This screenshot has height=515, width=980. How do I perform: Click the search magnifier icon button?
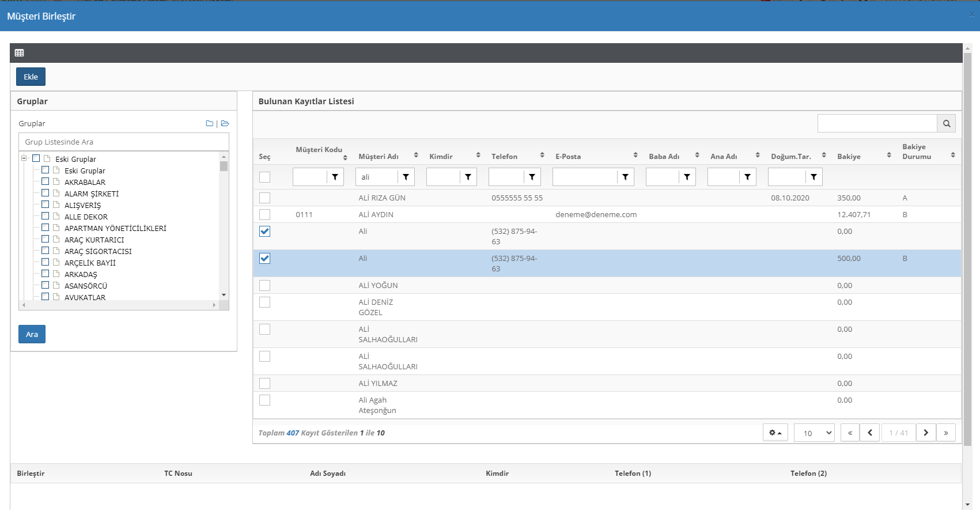tap(946, 124)
